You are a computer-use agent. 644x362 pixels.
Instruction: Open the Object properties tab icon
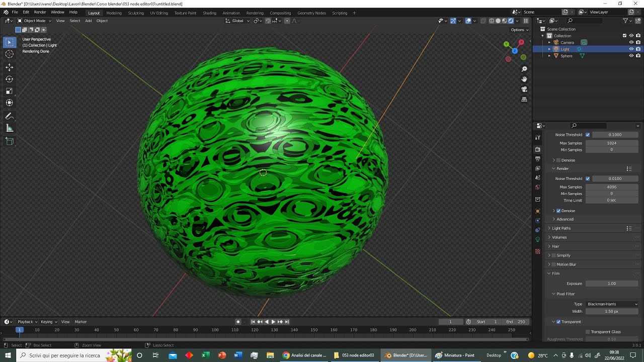pos(538,211)
